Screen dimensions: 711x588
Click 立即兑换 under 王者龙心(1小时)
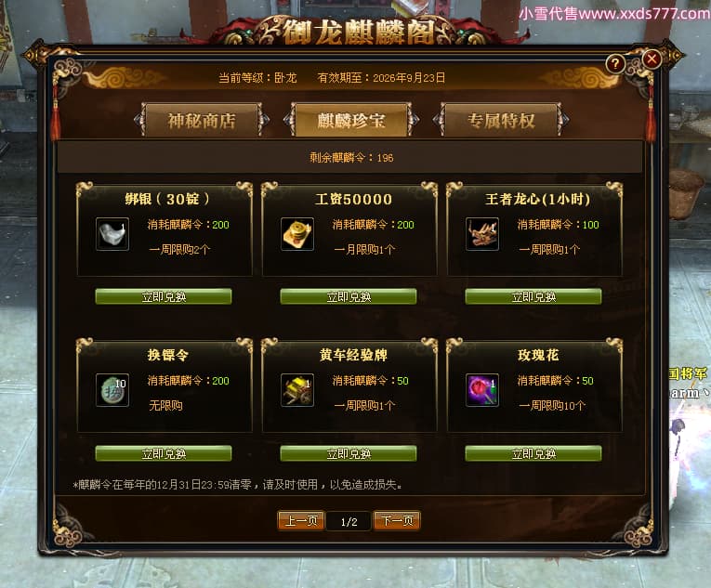[x=533, y=297]
